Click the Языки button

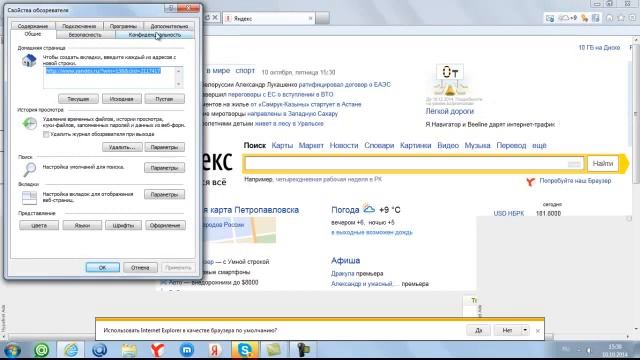(82, 225)
